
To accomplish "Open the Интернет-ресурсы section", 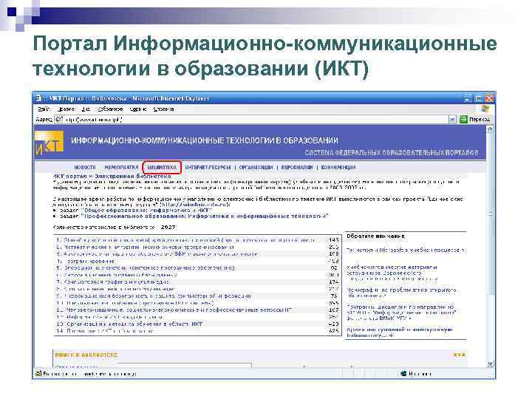I will [208, 167].
